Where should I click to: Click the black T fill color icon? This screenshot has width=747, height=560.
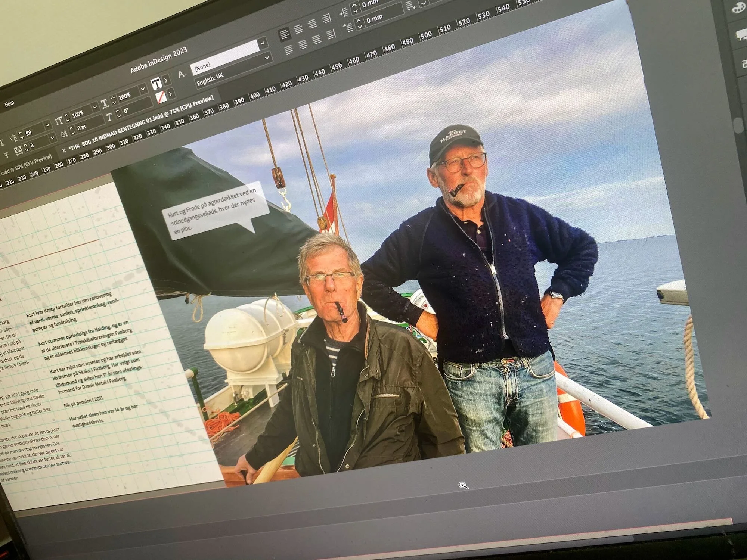156,84
